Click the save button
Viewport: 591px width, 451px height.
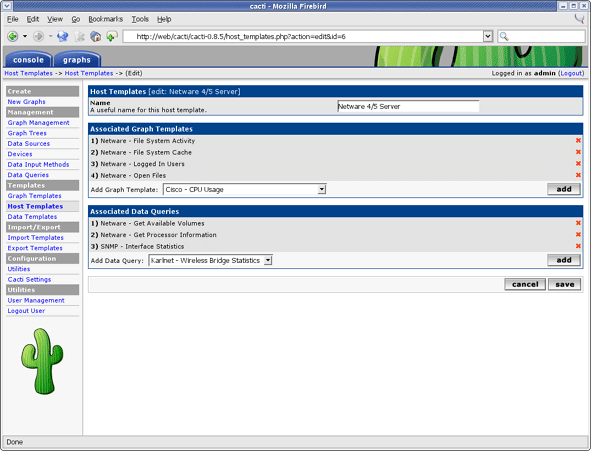[x=564, y=284]
